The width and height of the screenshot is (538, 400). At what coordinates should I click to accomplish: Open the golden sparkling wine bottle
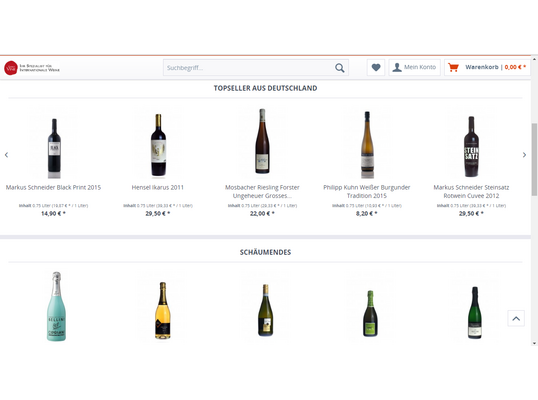163,311
